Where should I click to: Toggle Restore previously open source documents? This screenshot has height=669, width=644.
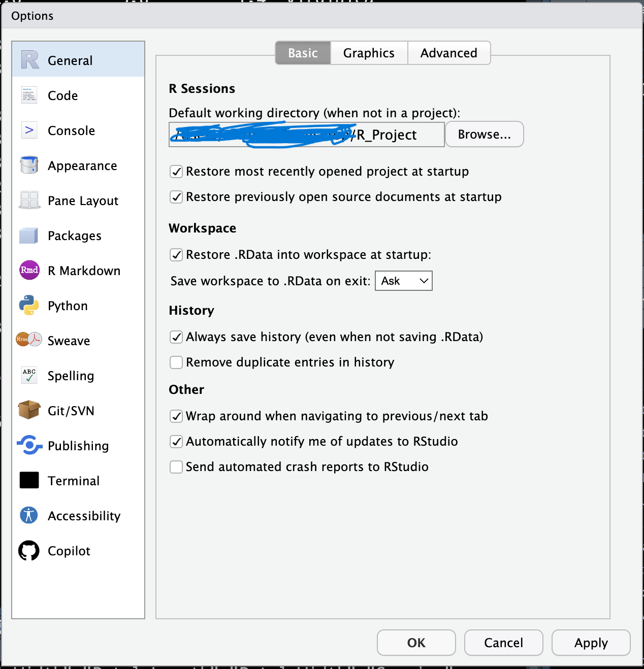tap(176, 197)
